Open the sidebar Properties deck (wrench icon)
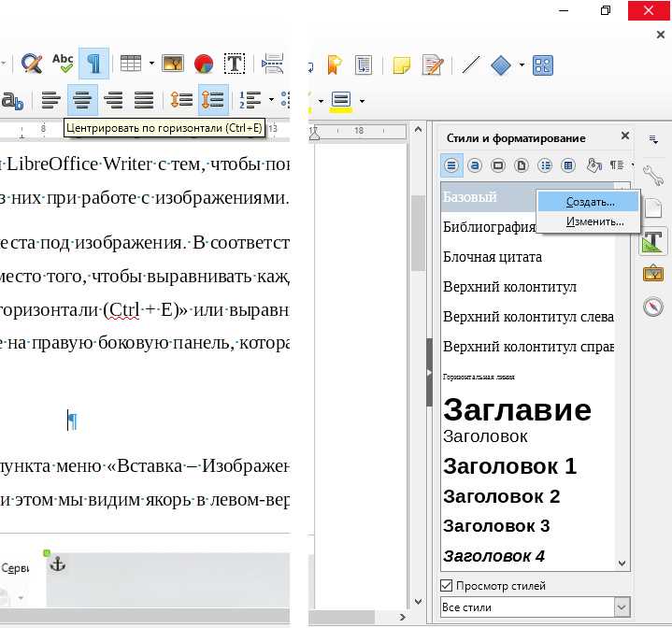The image size is (672, 628). coord(653,176)
